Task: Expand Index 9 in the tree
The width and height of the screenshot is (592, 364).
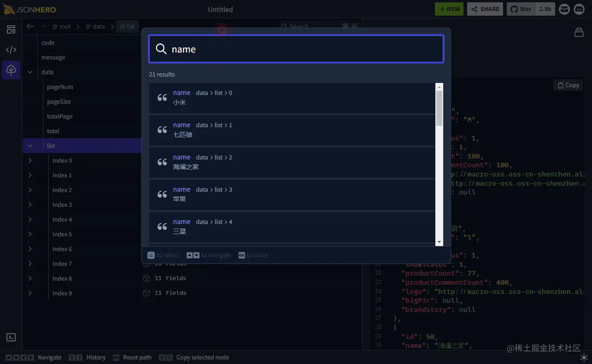Action: point(30,293)
